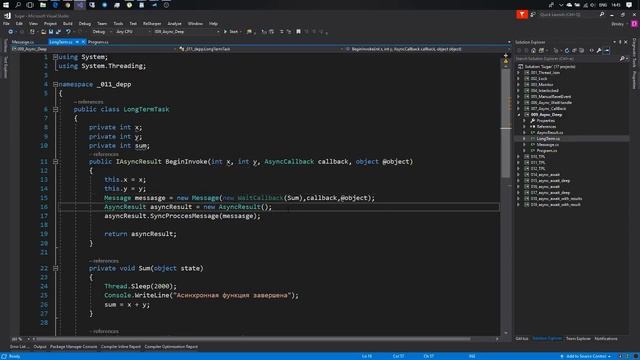Open the Edit menu

(x=19, y=24)
